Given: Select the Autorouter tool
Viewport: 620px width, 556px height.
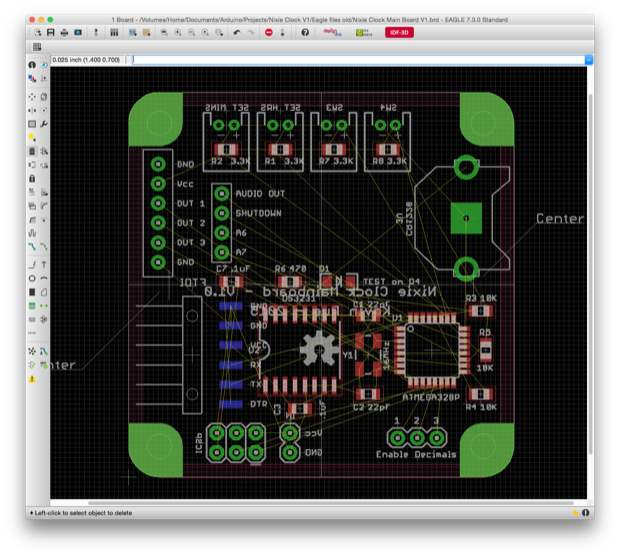Looking at the screenshot, I should coord(44,351).
